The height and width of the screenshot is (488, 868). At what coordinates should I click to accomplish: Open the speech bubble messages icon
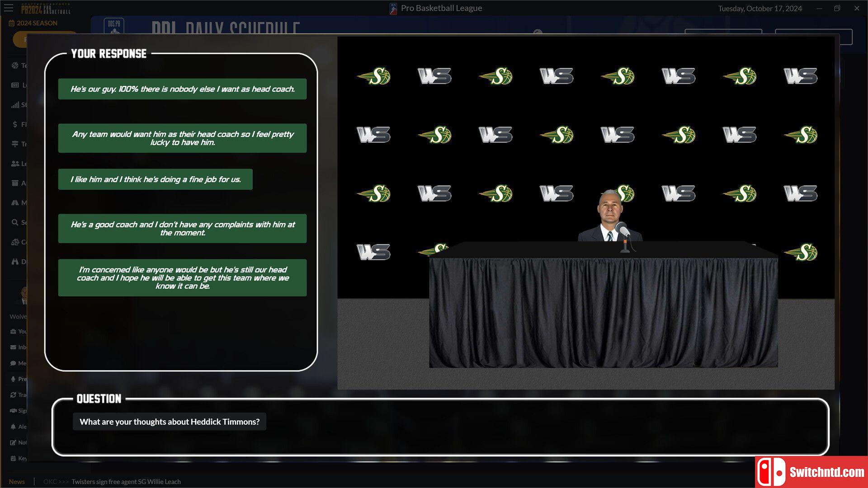point(13,363)
